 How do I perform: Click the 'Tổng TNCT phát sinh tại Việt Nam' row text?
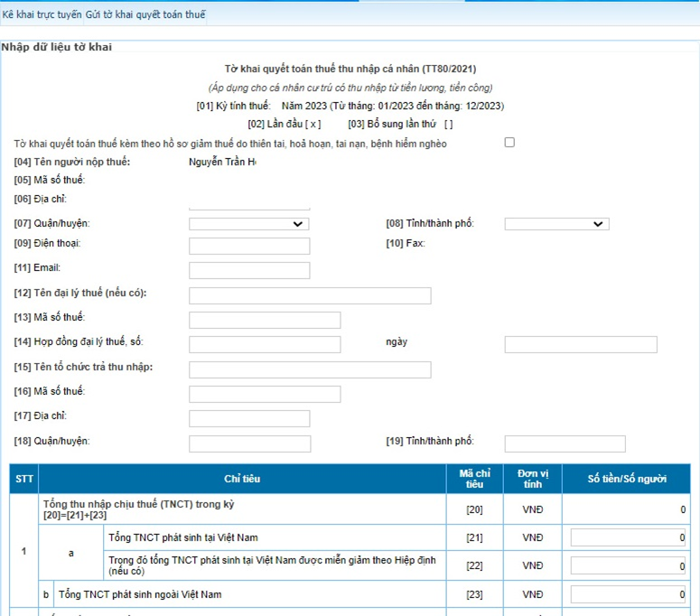tap(183, 537)
